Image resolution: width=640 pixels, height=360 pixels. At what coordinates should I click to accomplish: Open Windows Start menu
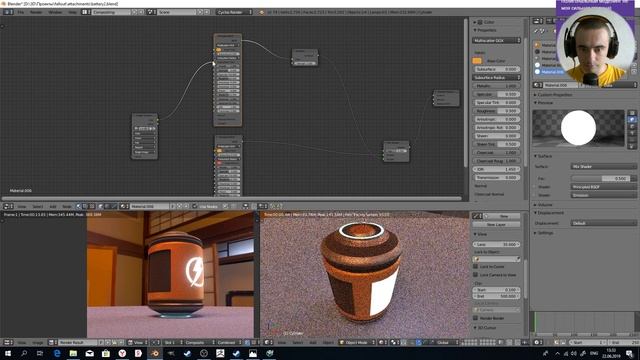click(7, 353)
